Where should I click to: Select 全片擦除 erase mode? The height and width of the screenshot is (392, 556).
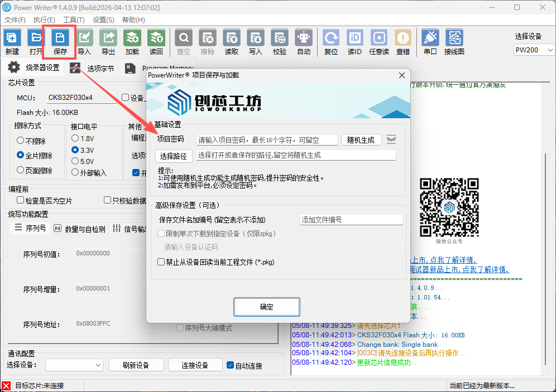(x=35, y=156)
